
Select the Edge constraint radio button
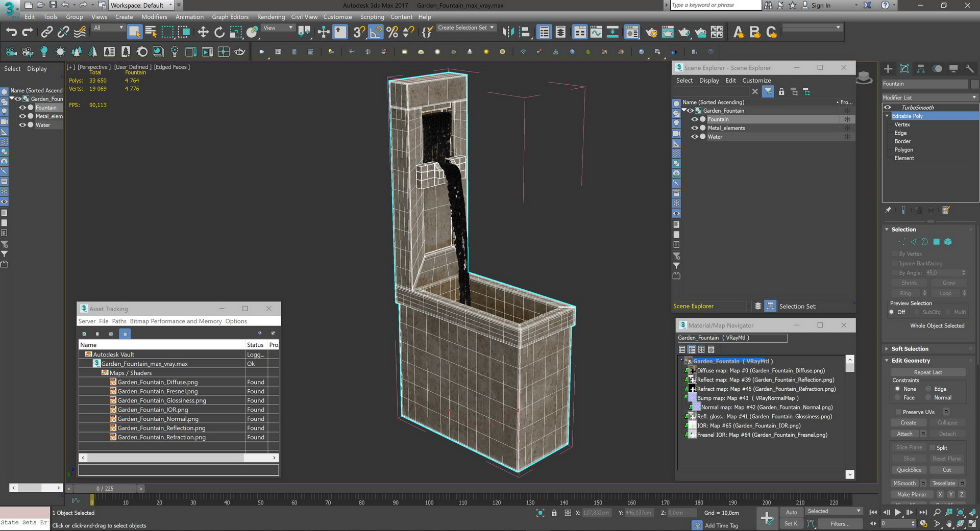pos(928,389)
